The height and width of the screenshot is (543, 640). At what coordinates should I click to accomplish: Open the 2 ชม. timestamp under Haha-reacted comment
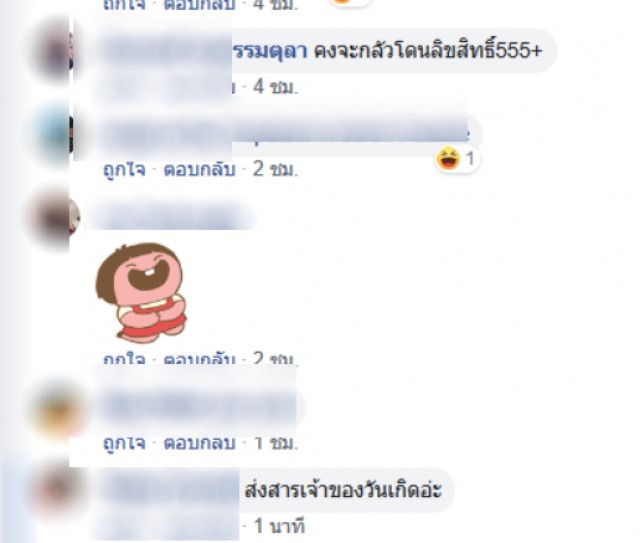pyautogui.click(x=275, y=169)
